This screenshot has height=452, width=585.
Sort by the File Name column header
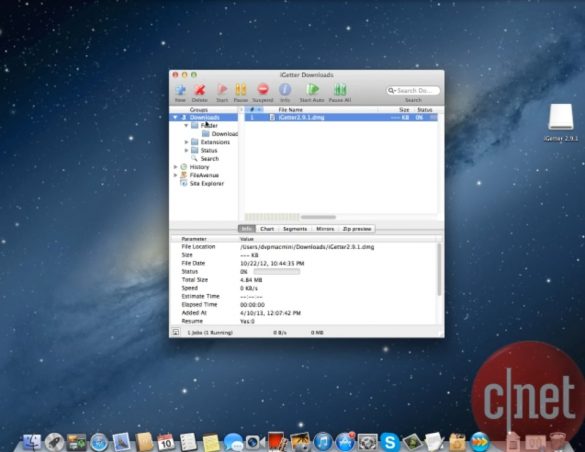click(290, 110)
